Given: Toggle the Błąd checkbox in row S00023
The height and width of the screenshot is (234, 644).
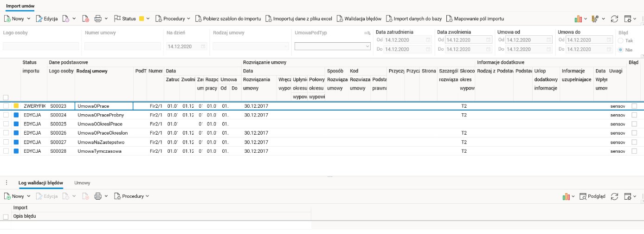Looking at the screenshot, I should pyautogui.click(x=634, y=106).
